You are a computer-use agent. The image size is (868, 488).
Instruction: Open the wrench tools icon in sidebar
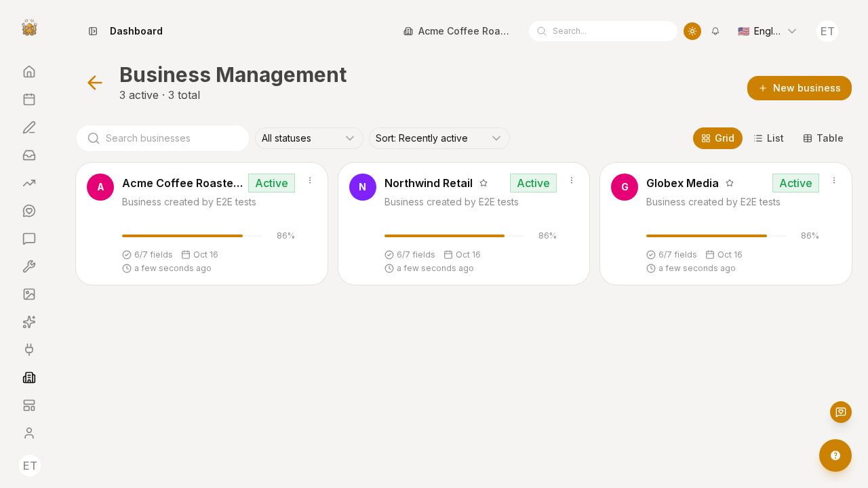(x=29, y=266)
